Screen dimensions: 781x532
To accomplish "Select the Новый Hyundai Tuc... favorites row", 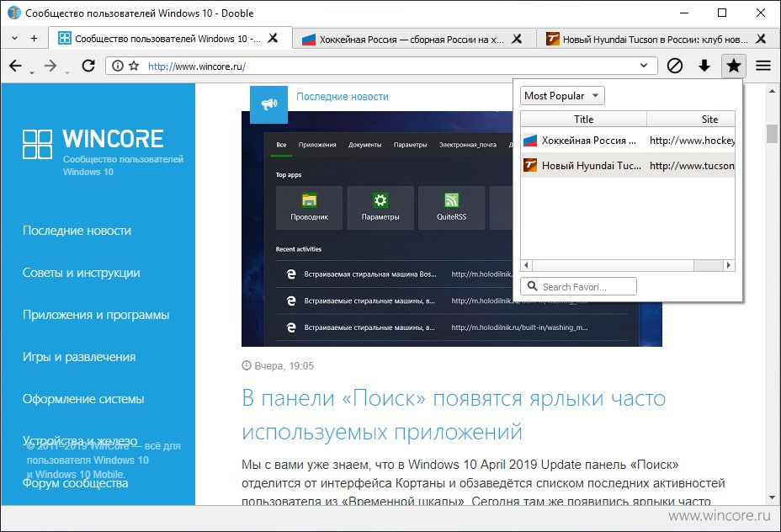I will pyautogui.click(x=628, y=165).
